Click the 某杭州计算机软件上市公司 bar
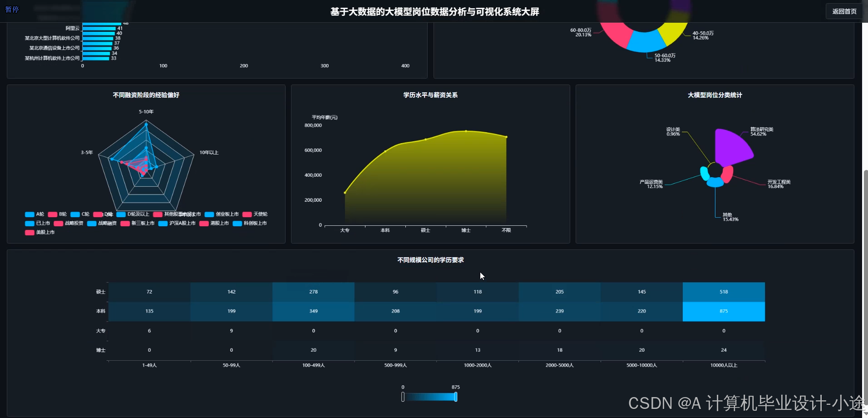The height and width of the screenshot is (418, 868). point(96,58)
